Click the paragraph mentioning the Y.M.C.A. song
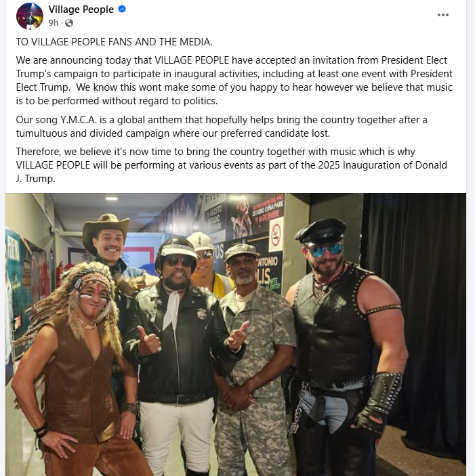Screen dimensions: 475x476 pos(222,127)
